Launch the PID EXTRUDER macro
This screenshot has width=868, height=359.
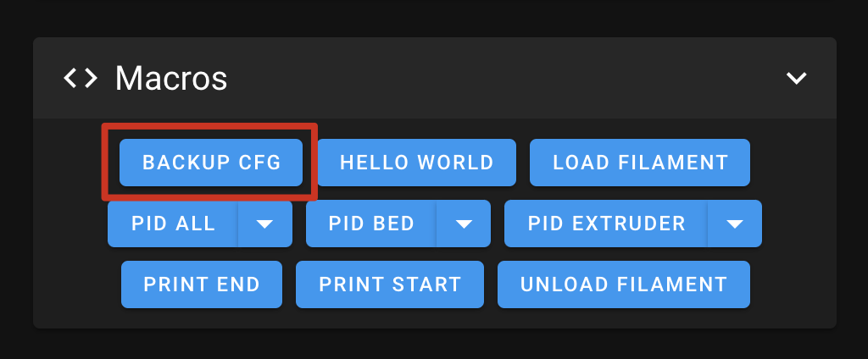click(x=606, y=224)
